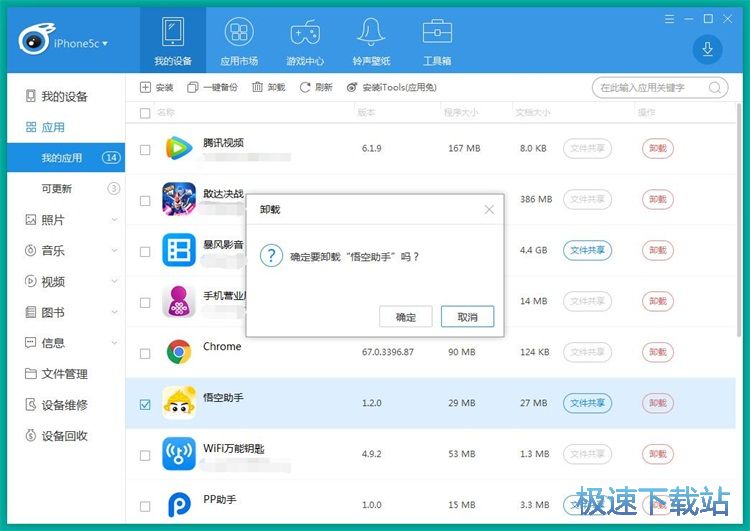Click 文件共享 for 暴风影音
This screenshot has height=531, width=750.
(x=587, y=250)
